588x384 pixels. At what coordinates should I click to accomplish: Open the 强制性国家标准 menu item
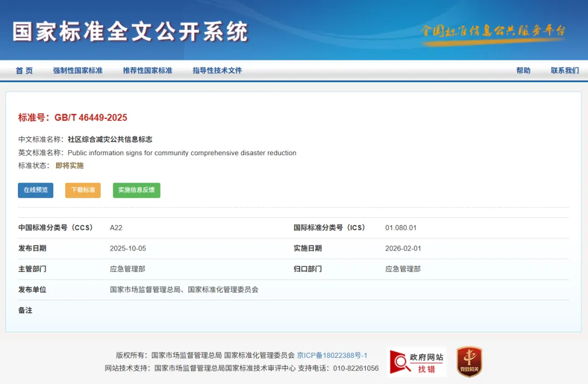pyautogui.click(x=78, y=70)
